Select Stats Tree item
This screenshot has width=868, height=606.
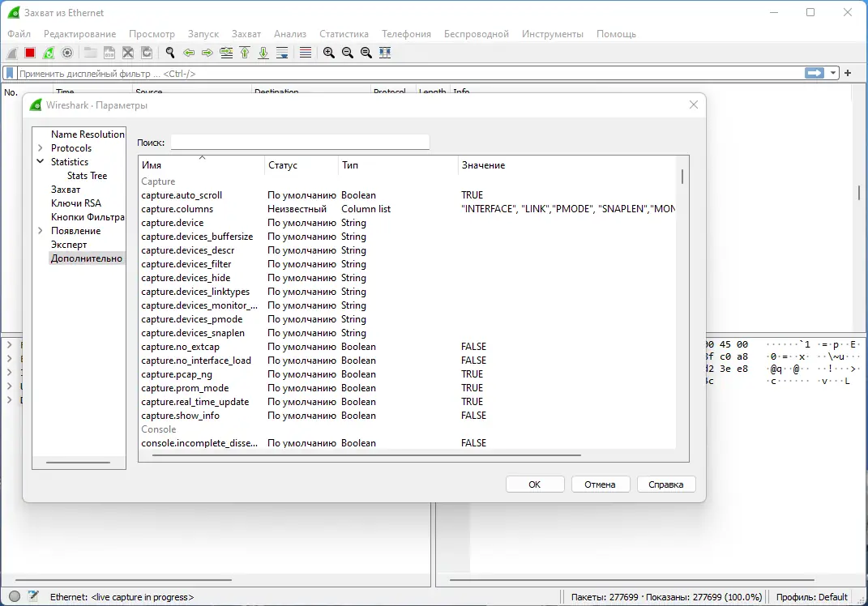87,176
